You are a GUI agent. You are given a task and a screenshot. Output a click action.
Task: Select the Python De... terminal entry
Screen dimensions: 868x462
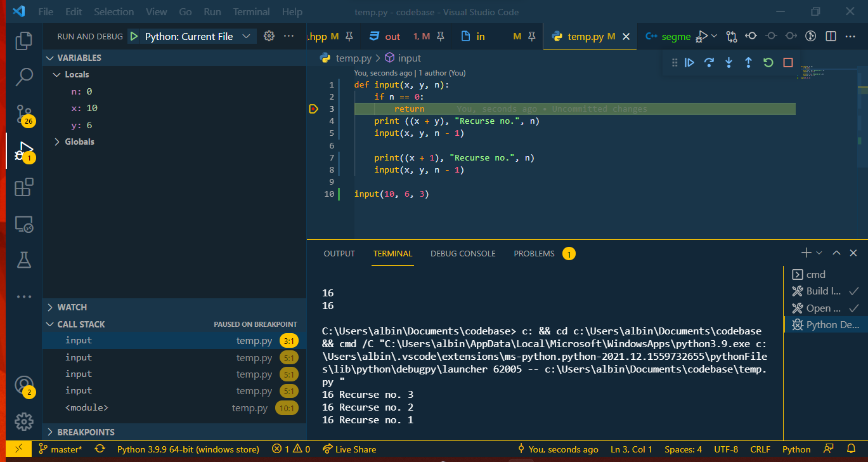pyautogui.click(x=825, y=325)
